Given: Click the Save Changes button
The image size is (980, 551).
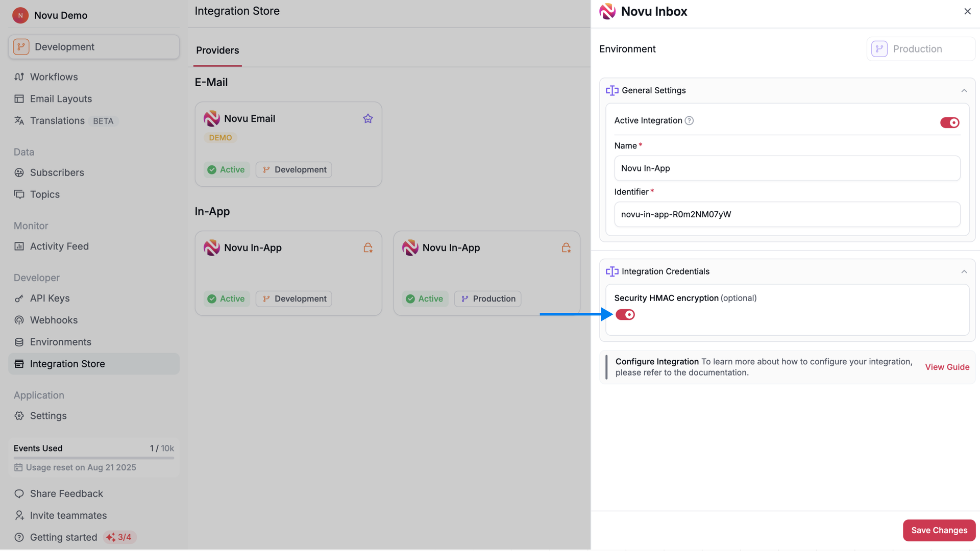Looking at the screenshot, I should [939, 530].
